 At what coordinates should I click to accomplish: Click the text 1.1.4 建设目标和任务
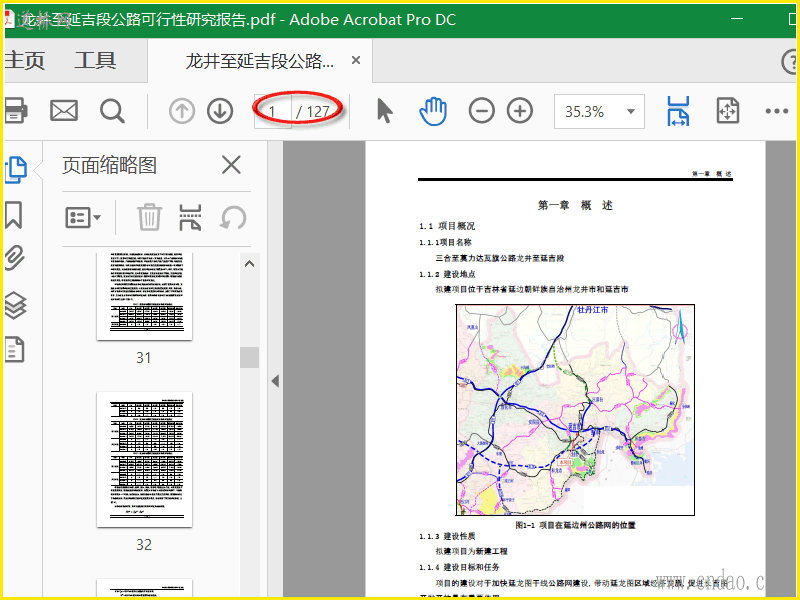459,567
